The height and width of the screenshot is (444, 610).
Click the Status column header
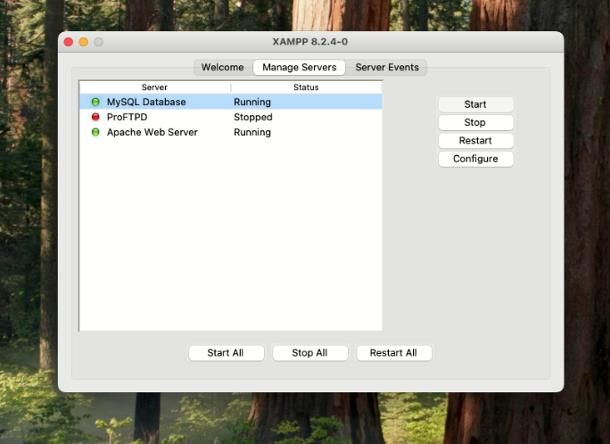[x=306, y=87]
